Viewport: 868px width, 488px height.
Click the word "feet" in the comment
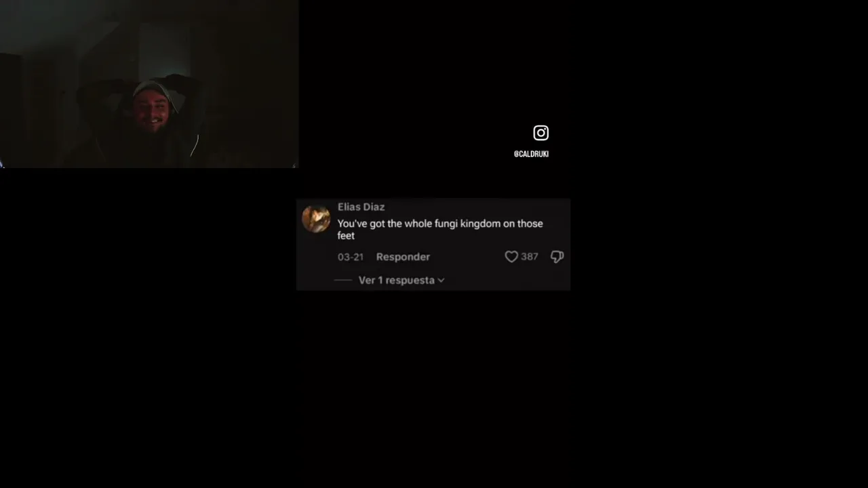[346, 236]
